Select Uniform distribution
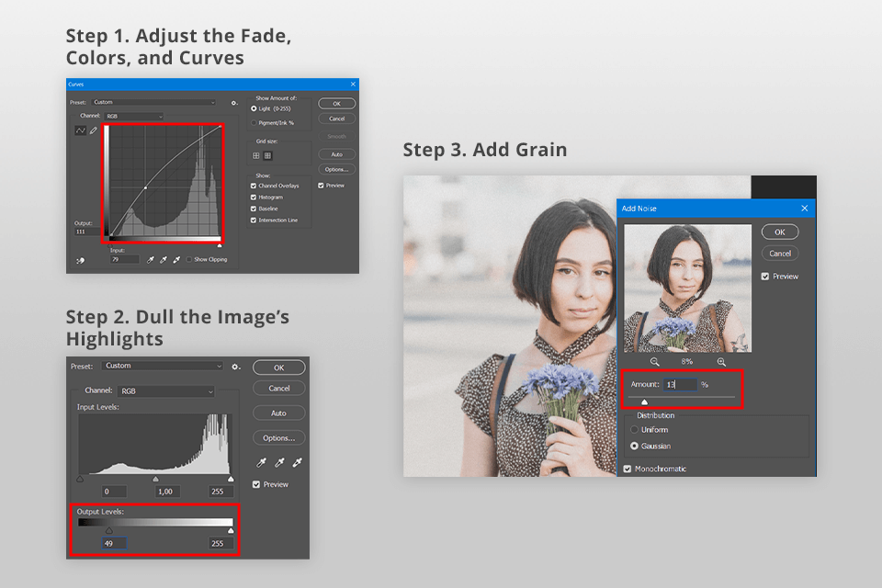Image resolution: width=882 pixels, height=588 pixels. tap(635, 429)
